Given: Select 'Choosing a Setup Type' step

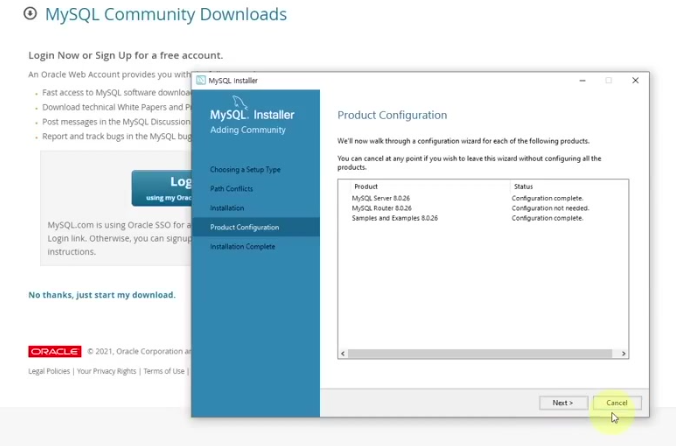Looking at the screenshot, I should click(x=245, y=169).
